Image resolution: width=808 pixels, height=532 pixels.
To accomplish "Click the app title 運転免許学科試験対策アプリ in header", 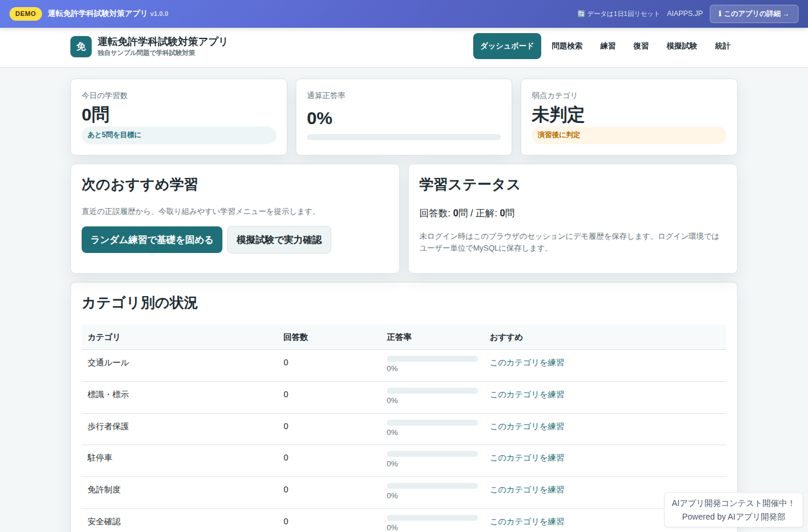I will pos(163,41).
